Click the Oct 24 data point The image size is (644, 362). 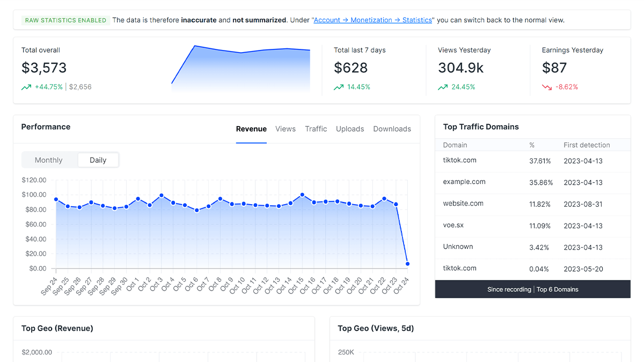[407, 264]
